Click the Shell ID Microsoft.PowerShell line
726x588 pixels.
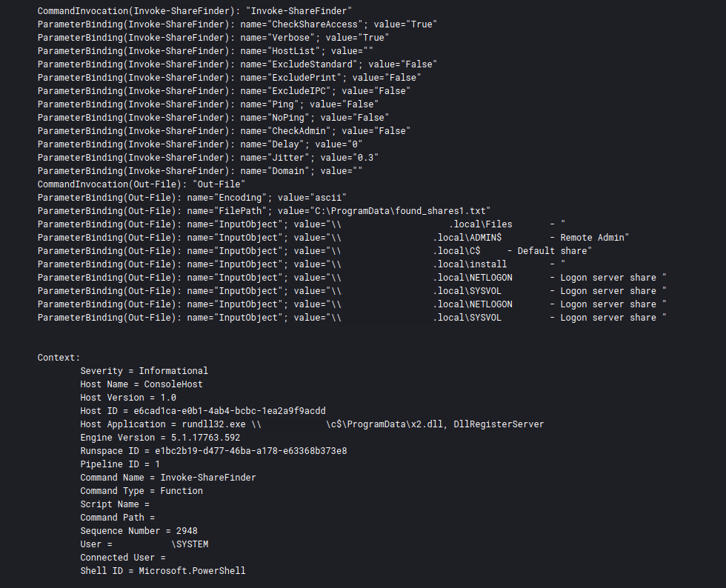click(163, 571)
